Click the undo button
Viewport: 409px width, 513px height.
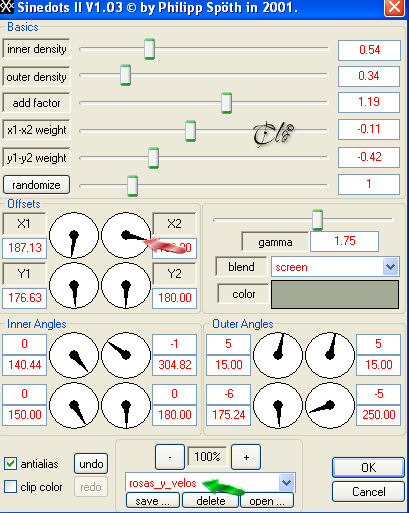(91, 463)
